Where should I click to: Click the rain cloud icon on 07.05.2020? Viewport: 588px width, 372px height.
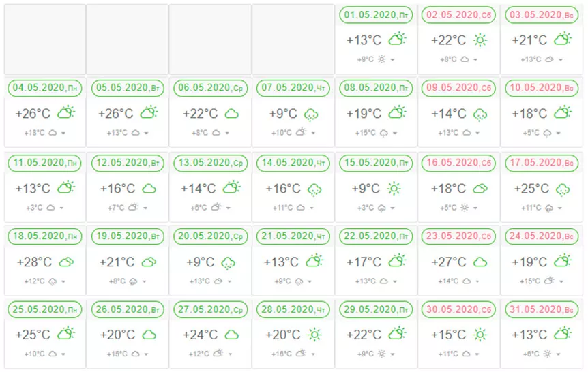tap(311, 114)
